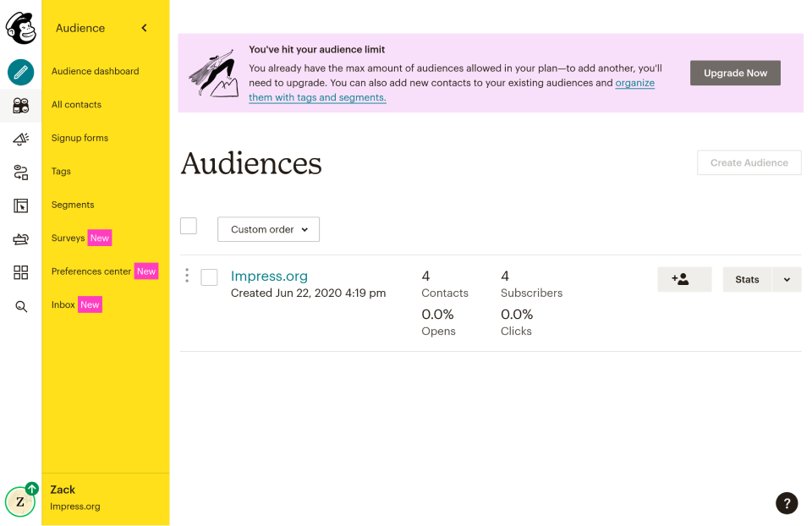
Task: Open Signup forms
Action: [x=80, y=138]
